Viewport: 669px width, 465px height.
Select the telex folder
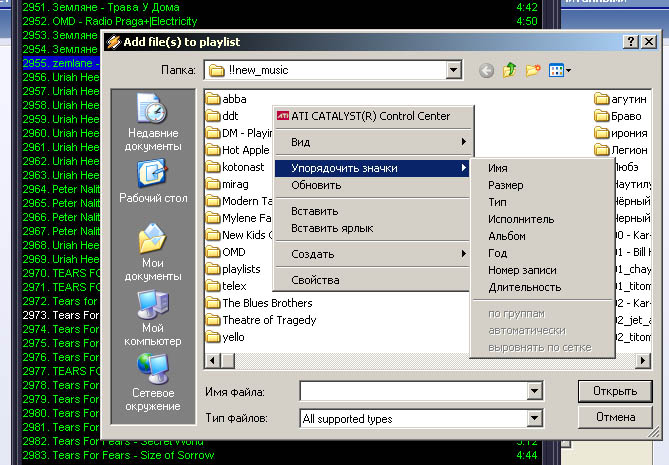point(226,286)
